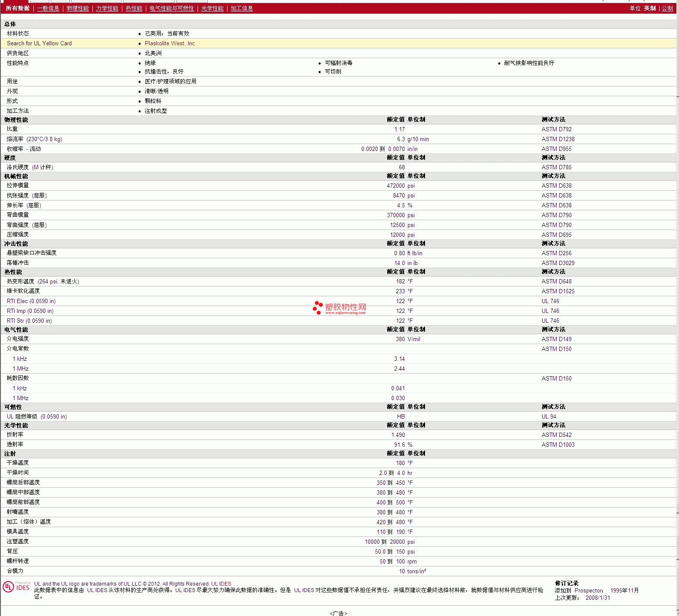Switch units to 公制

point(667,8)
